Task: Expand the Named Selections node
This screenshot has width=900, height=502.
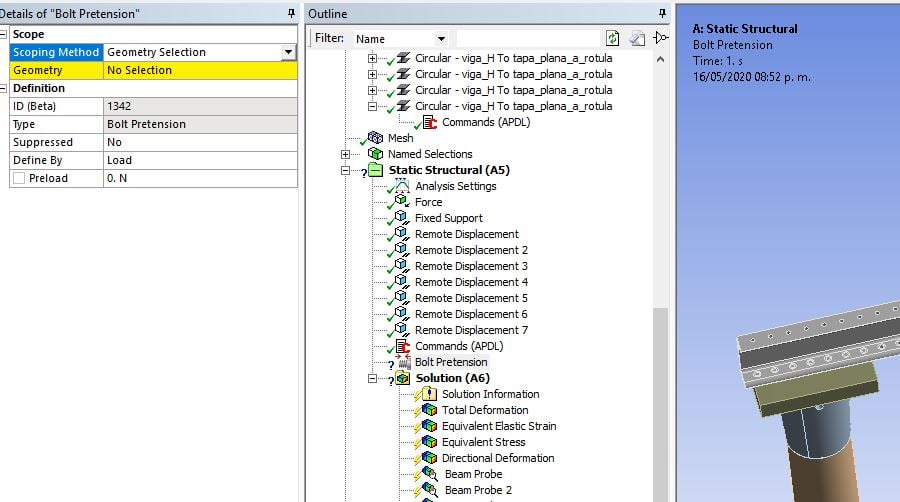Action: point(345,154)
